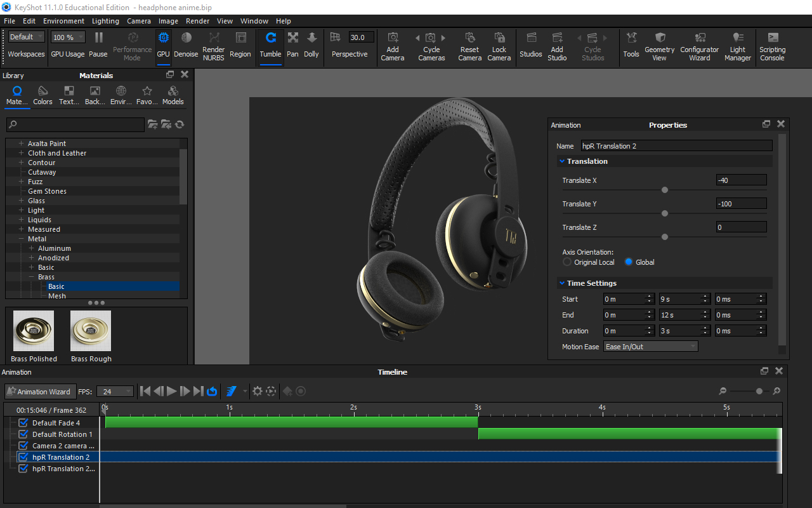
Task: Select the Tumble camera tool
Action: tap(270, 46)
